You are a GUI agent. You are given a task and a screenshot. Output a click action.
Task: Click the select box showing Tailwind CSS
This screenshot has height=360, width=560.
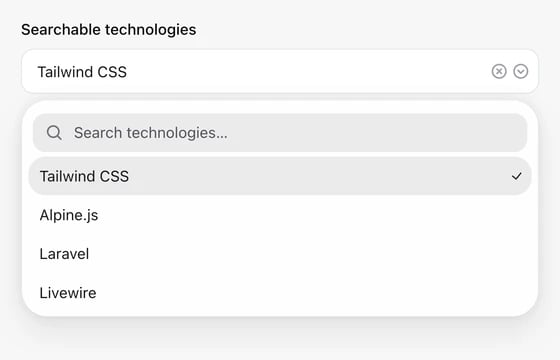pos(280,71)
